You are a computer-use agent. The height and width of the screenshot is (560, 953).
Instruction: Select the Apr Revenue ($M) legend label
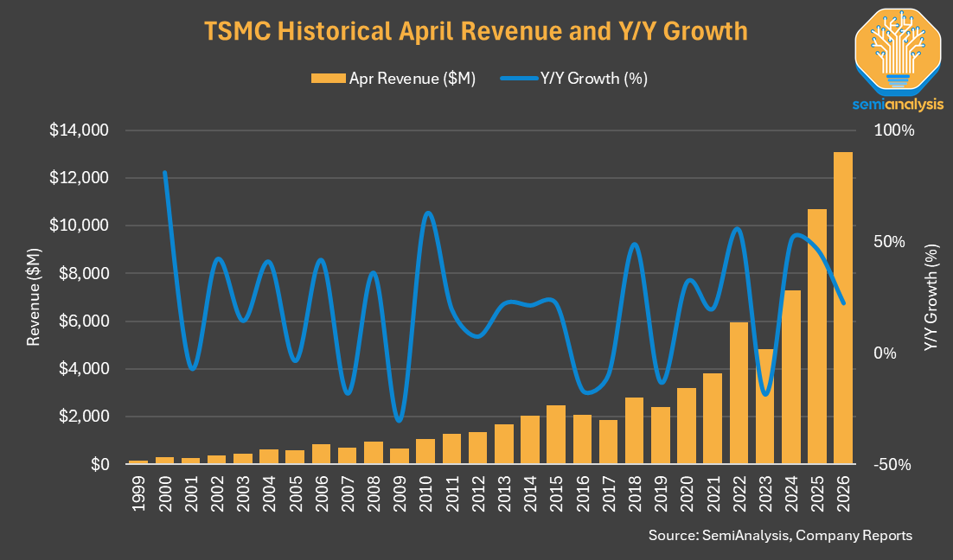tap(413, 79)
